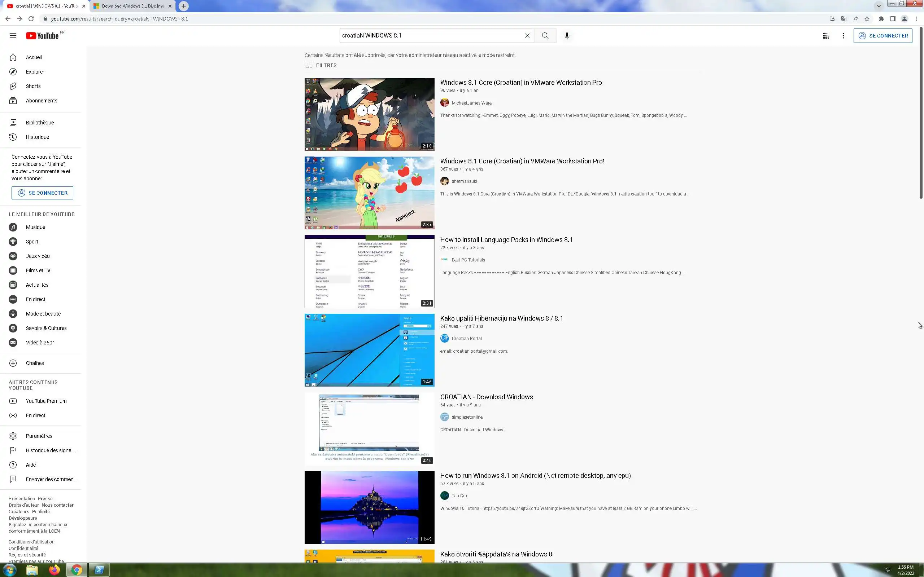Expand the FILTRES filter options
This screenshot has height=577, width=924.
click(321, 65)
